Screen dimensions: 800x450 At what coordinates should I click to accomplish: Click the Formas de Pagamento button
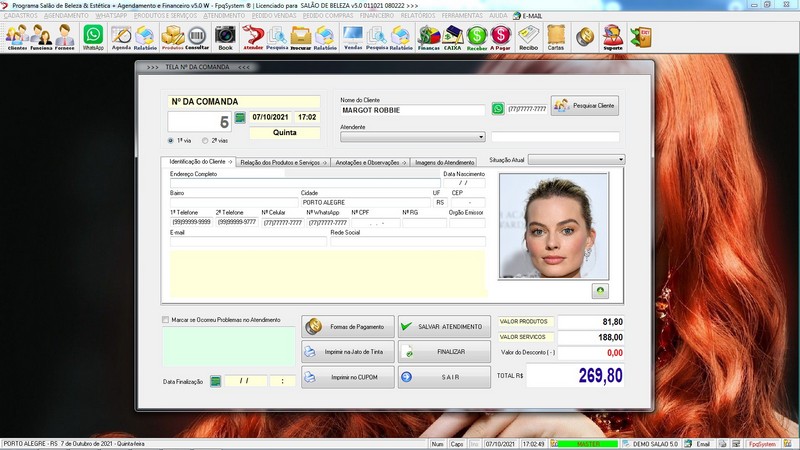click(x=347, y=326)
